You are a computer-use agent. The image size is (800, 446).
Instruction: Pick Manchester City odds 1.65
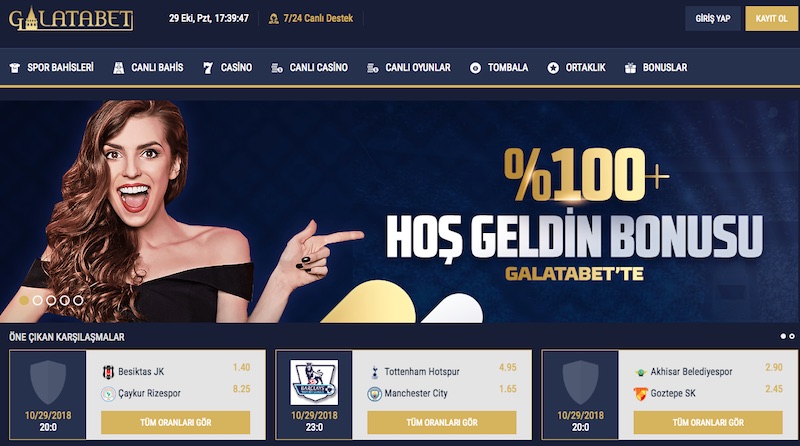pos(508,389)
